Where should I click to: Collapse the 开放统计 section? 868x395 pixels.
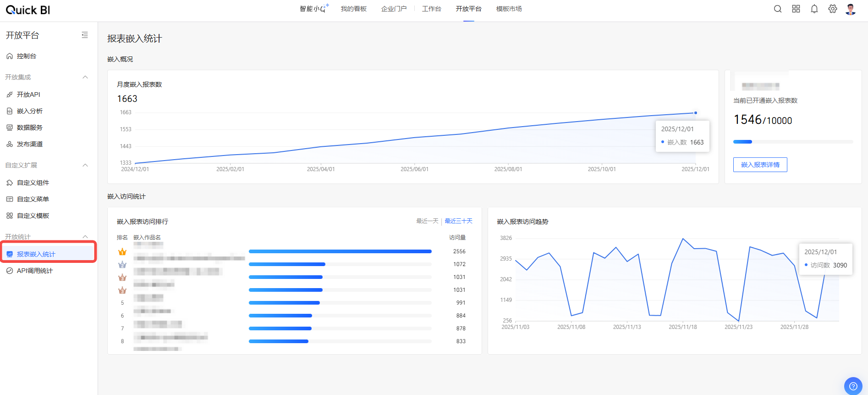click(x=85, y=237)
